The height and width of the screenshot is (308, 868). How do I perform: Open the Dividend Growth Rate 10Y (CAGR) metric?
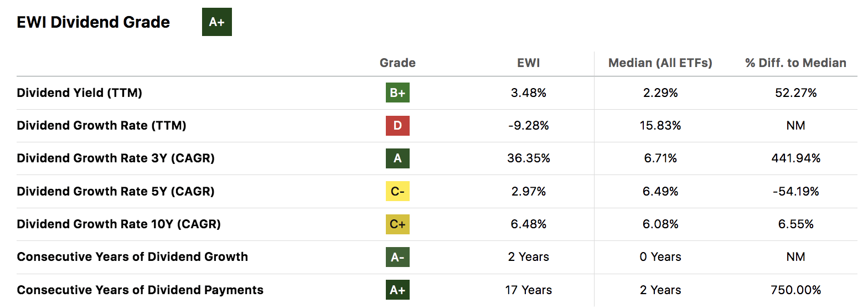[x=119, y=224]
